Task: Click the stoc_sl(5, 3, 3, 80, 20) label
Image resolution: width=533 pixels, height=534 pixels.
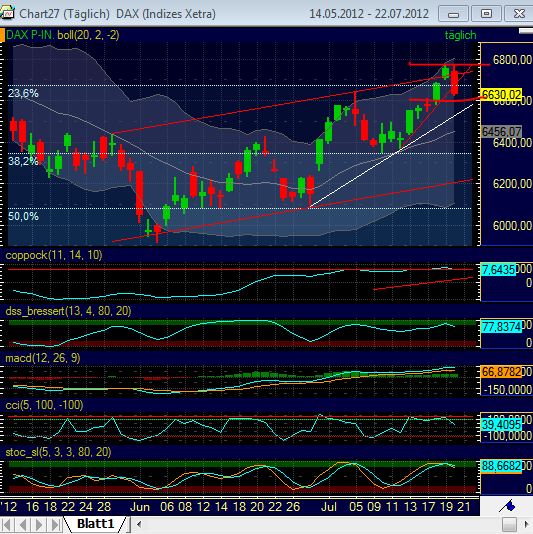Action: tap(58, 452)
